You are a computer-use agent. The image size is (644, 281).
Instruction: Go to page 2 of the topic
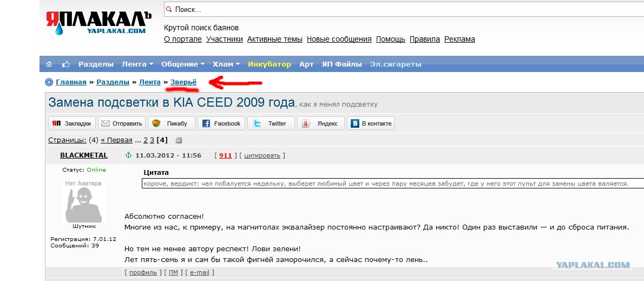coord(146,140)
